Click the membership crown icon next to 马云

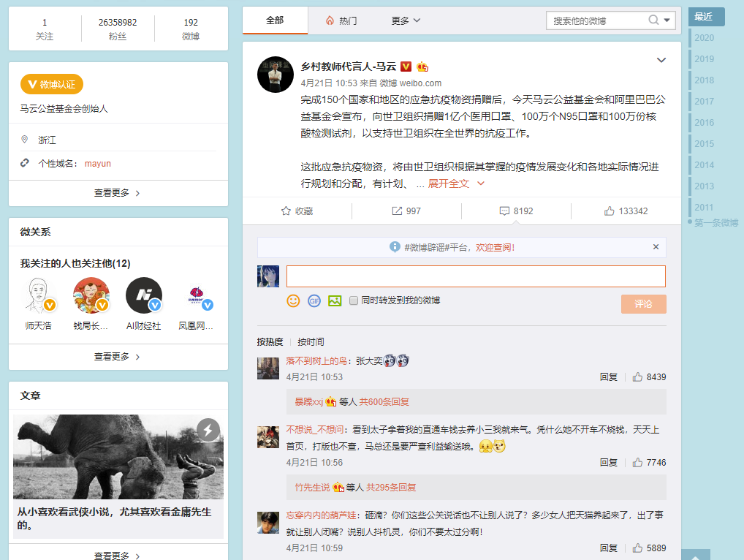[x=422, y=67]
